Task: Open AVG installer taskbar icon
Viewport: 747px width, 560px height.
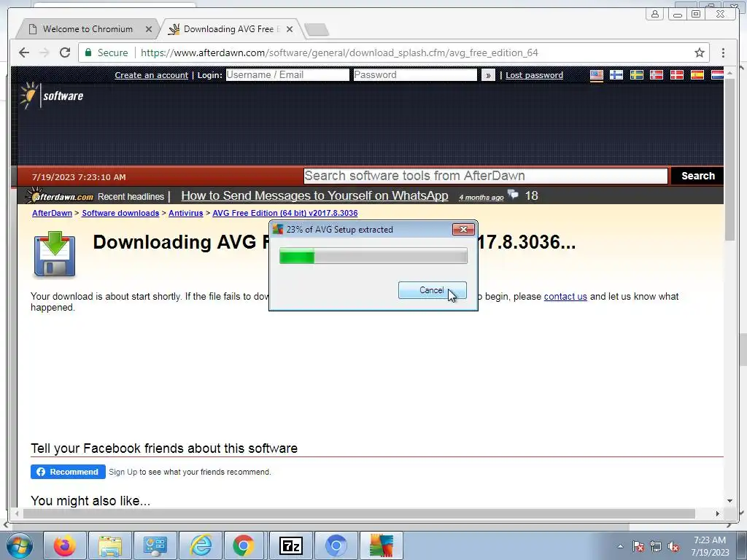Action: (381, 545)
